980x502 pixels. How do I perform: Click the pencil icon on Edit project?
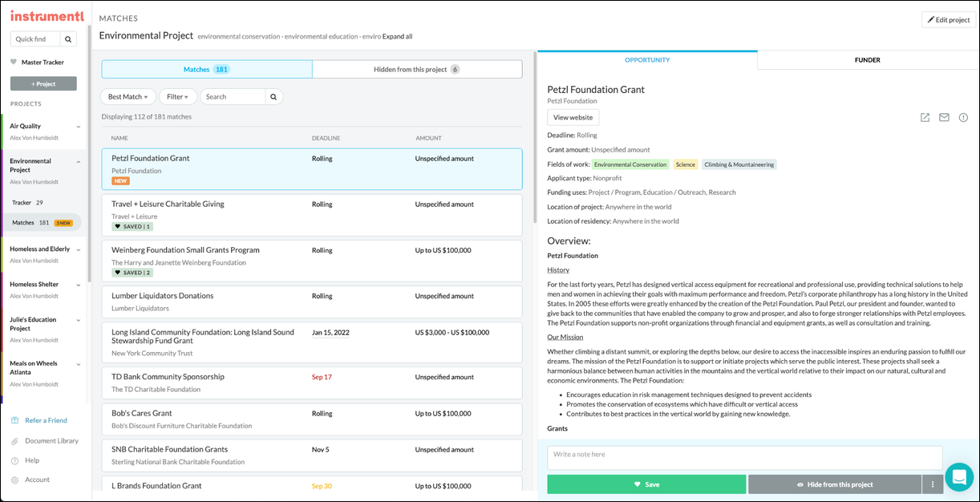931,20
